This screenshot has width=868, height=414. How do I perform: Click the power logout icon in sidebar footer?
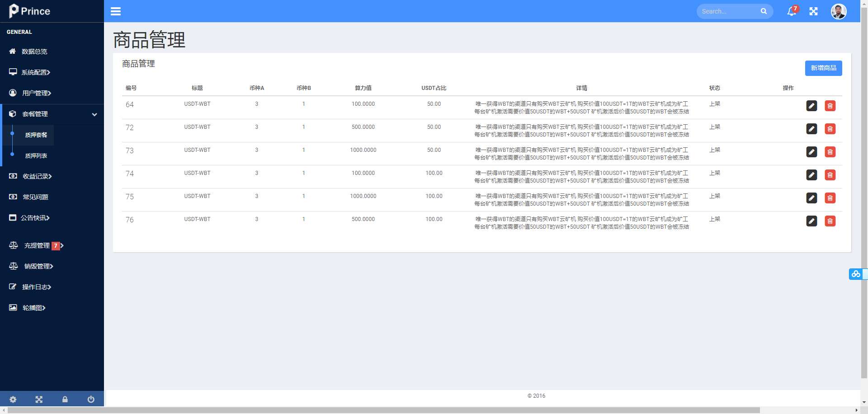pyautogui.click(x=91, y=399)
